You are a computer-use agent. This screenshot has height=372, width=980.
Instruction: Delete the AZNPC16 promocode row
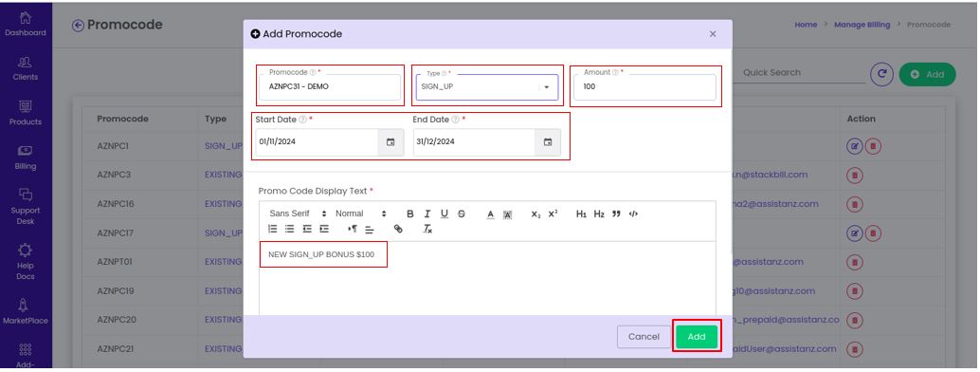[x=854, y=204]
